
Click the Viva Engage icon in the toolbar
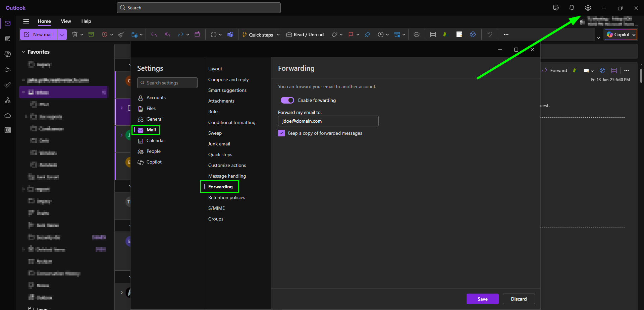(473, 35)
